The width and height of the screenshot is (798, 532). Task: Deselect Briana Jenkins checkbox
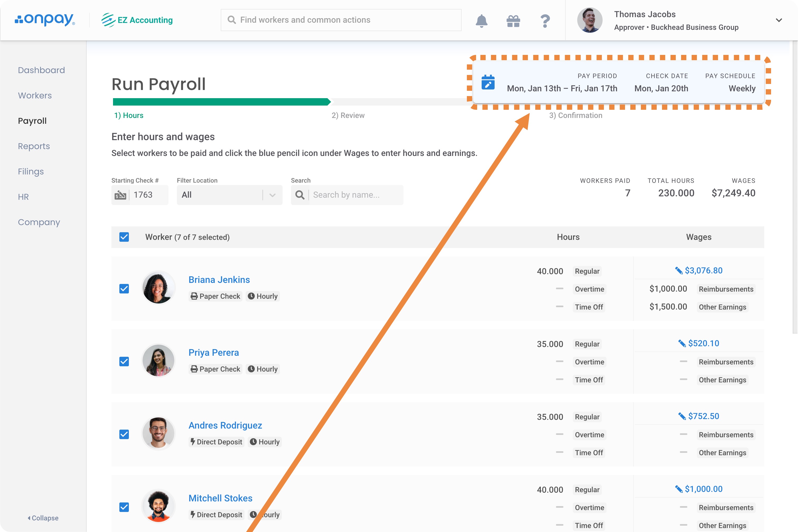(x=124, y=289)
